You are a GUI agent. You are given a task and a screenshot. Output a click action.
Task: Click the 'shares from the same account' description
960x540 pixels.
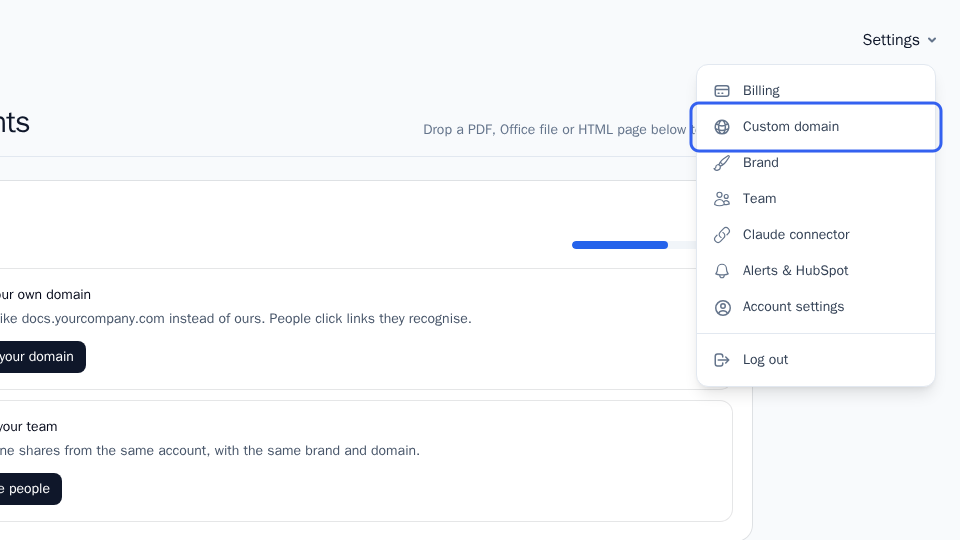tap(210, 451)
